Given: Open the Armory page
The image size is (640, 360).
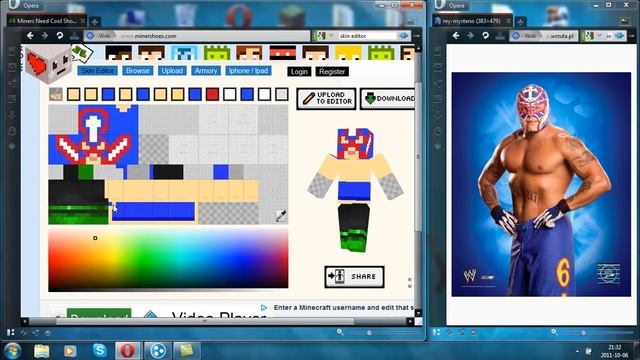Looking at the screenshot, I should (205, 71).
